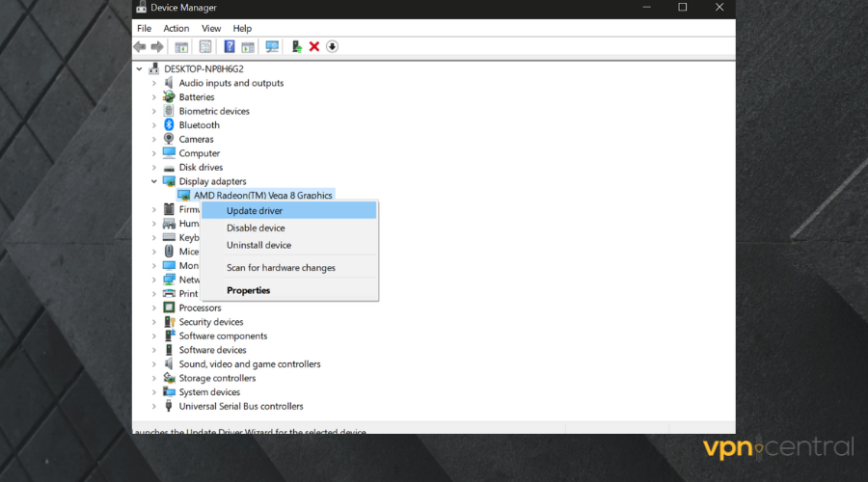Click the Disable device down-arrow icon
Viewport: 868px width, 482px height.
click(332, 46)
